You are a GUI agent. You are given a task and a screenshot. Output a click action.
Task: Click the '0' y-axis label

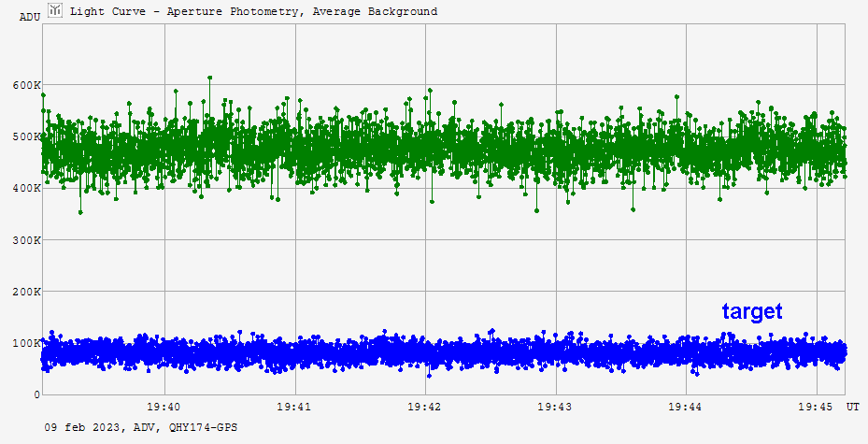point(37,394)
